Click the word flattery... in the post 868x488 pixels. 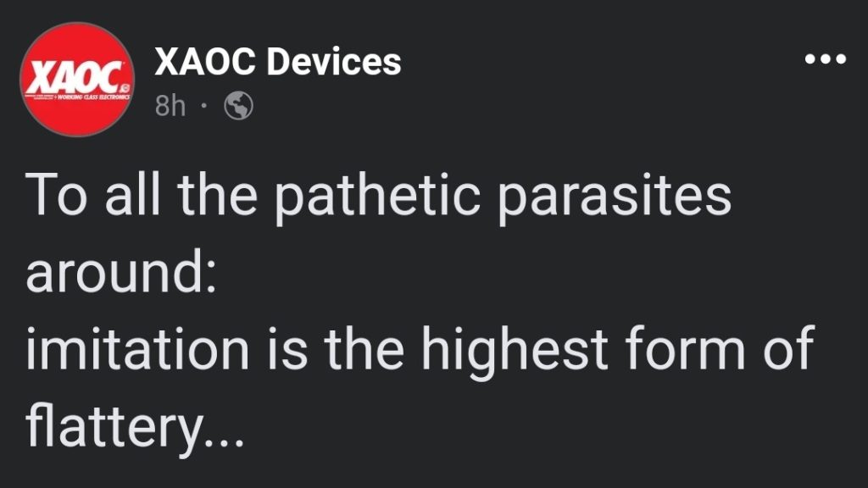tap(135, 430)
